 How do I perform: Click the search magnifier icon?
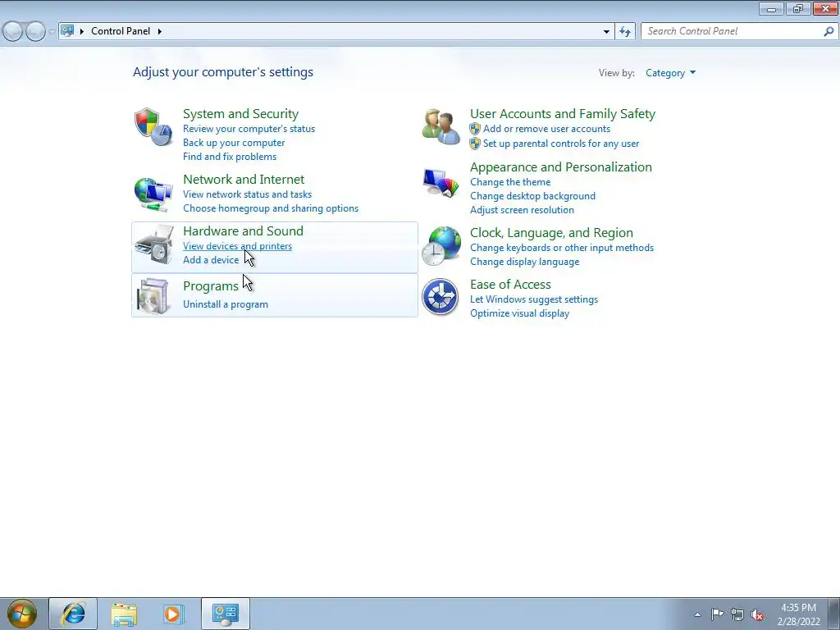pyautogui.click(x=829, y=32)
